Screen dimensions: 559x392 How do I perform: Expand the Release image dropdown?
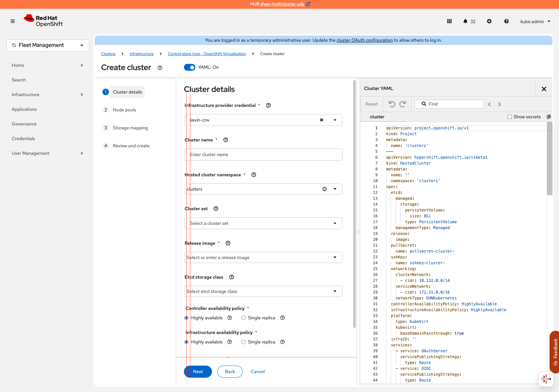click(x=335, y=257)
